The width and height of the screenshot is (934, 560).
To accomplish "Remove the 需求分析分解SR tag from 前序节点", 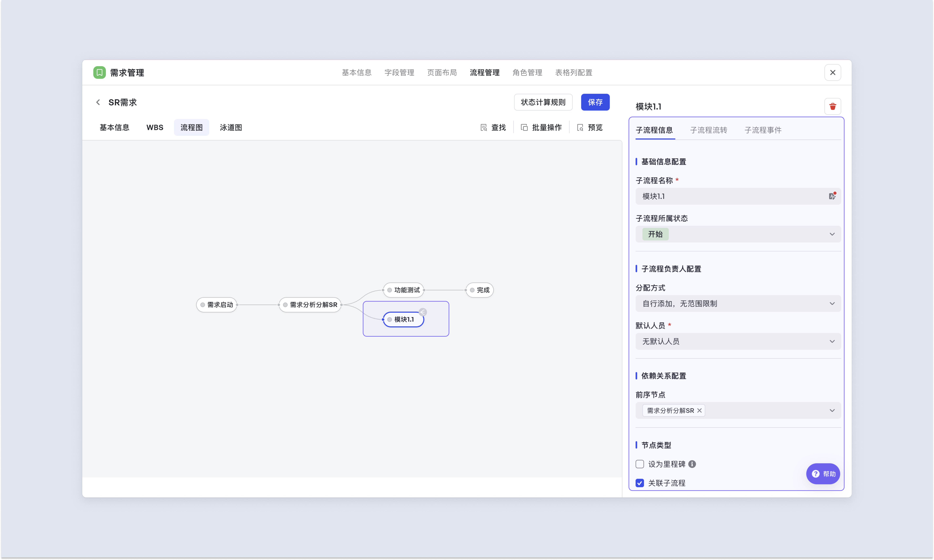I will pyautogui.click(x=700, y=411).
